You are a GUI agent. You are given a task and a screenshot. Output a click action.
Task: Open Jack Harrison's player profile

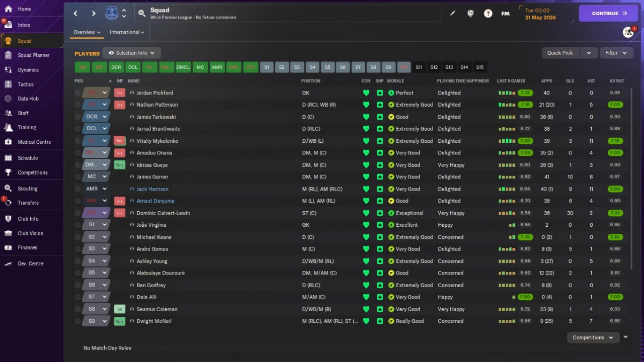152,189
